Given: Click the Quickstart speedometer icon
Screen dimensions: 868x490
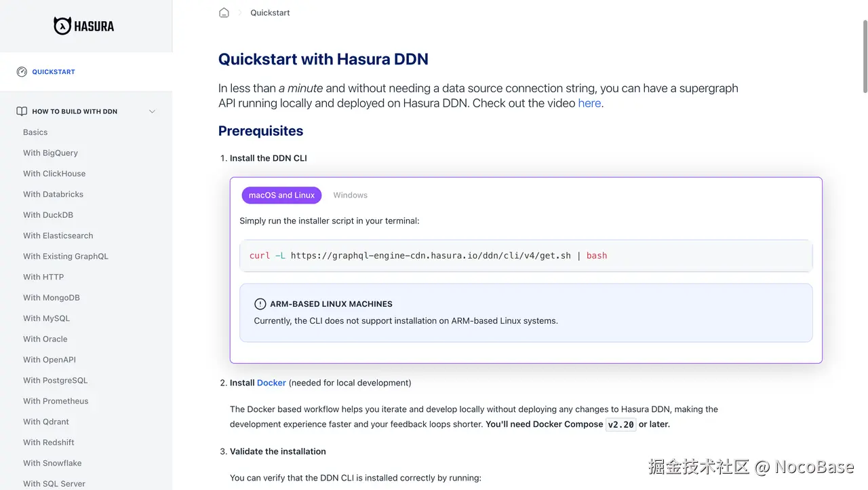Looking at the screenshot, I should tap(22, 71).
